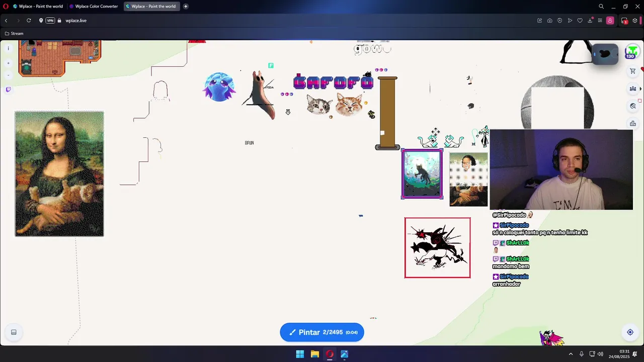Open the Windows Start button
This screenshot has height=362, width=644.
click(x=300, y=354)
